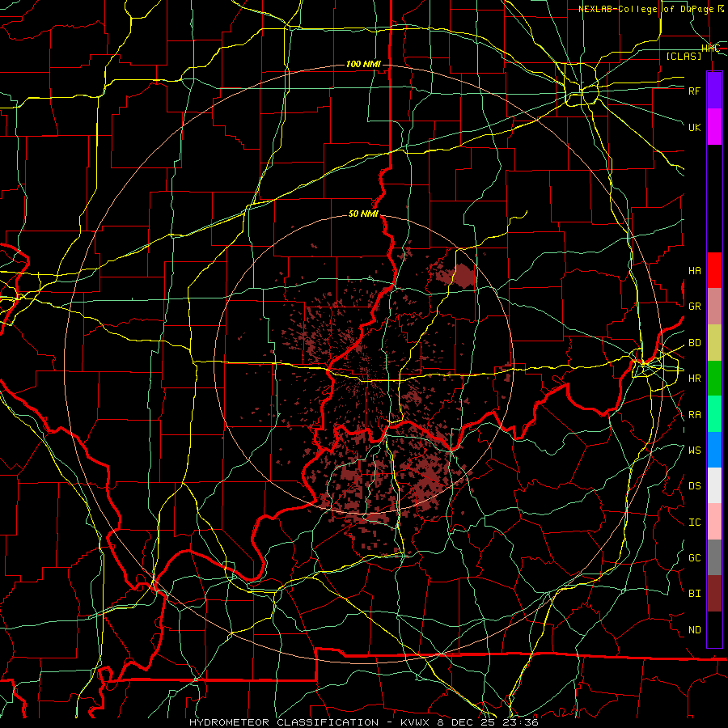
Task: Click the NEXLAB-College of DuPage credit text
Action: (x=650, y=9)
